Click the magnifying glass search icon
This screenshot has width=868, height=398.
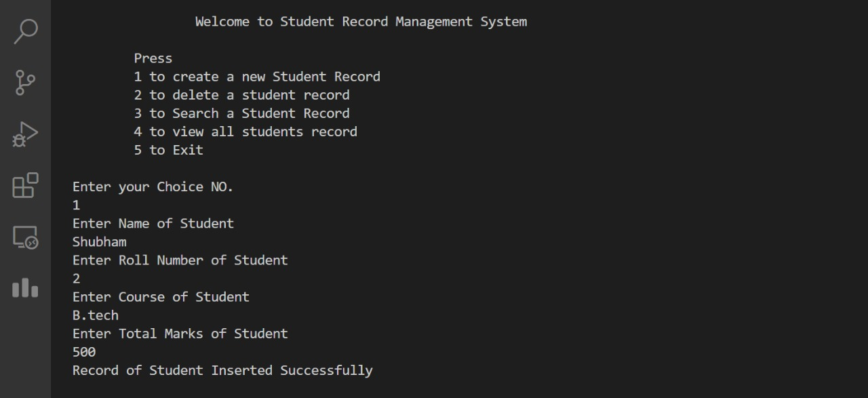click(x=25, y=31)
